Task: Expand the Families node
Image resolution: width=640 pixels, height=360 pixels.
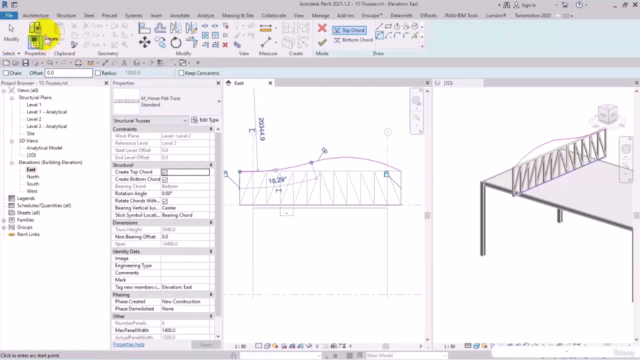Action: [4, 220]
